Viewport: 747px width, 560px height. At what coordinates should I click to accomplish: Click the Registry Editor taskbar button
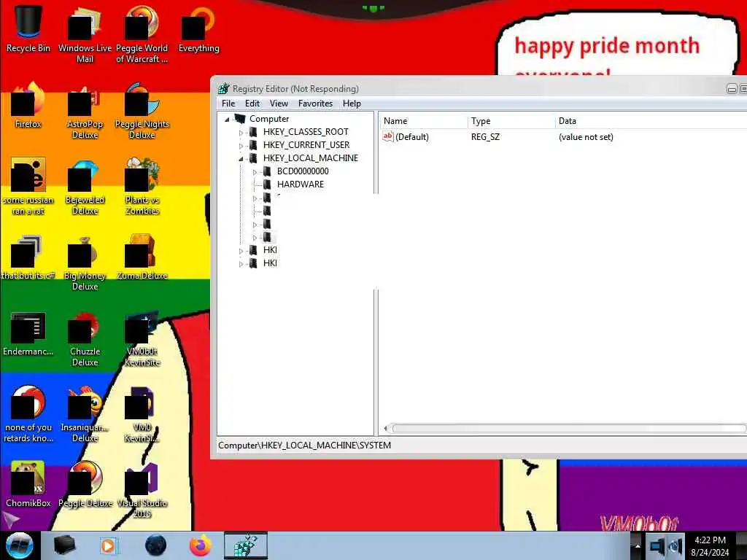(x=246, y=545)
